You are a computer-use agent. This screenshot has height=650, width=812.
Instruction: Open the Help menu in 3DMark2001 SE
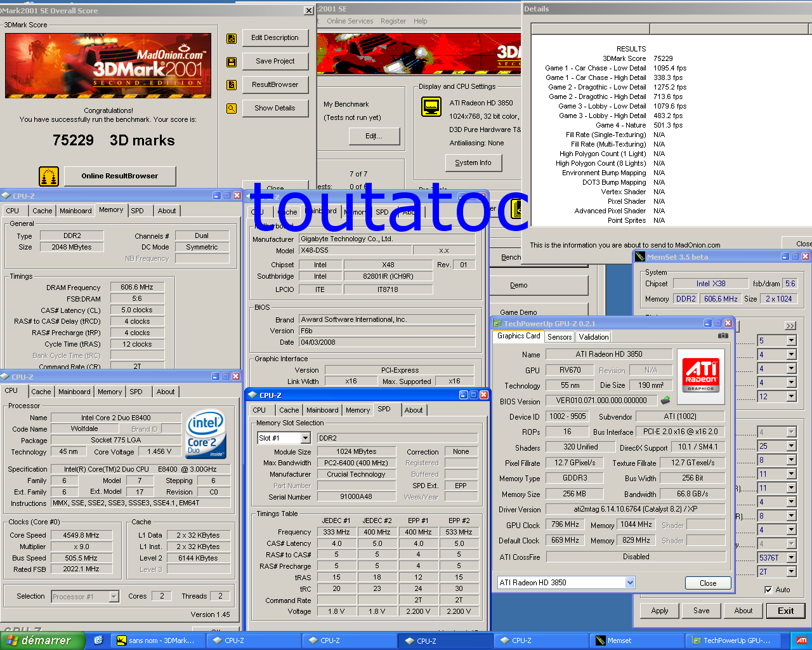click(x=421, y=21)
